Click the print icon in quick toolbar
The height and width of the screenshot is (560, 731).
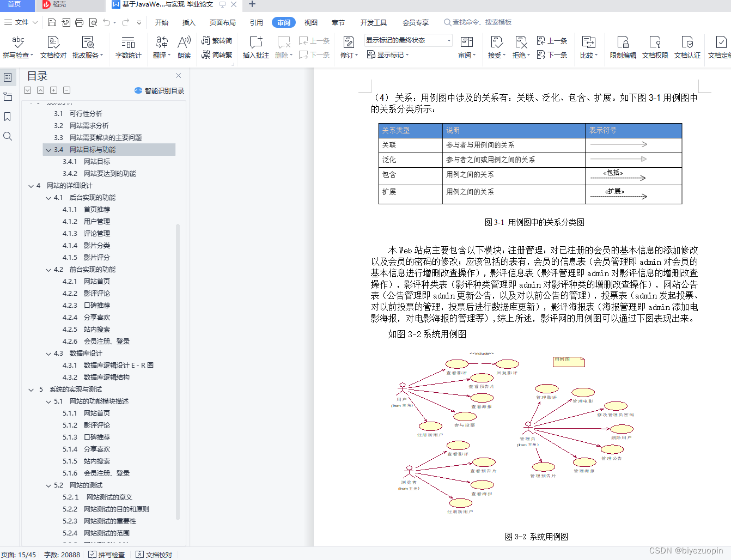point(79,22)
